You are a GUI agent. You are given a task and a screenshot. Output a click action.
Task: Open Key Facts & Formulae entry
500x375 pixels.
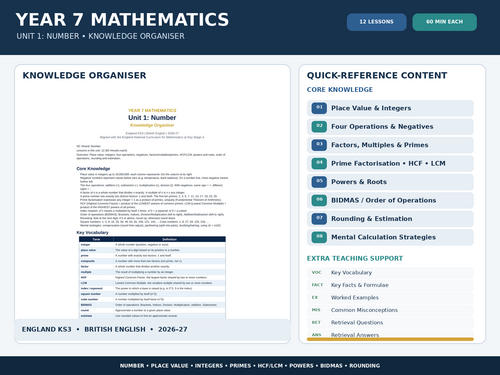point(390,285)
